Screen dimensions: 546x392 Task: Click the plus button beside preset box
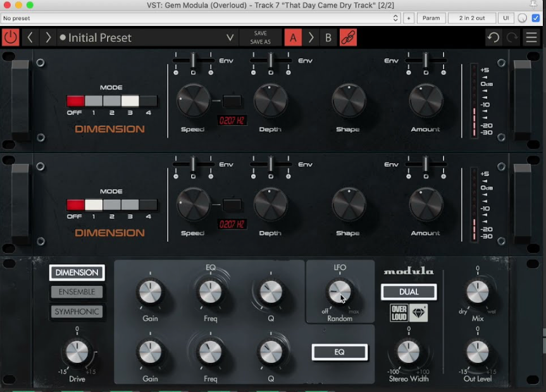(409, 18)
